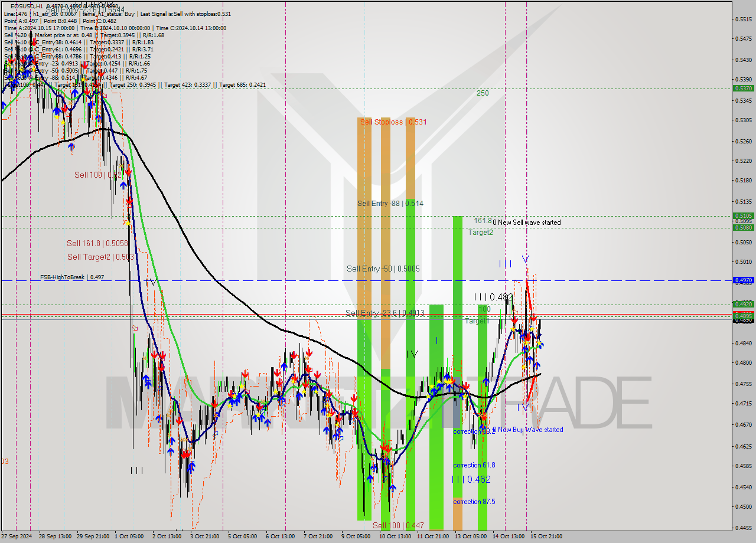Click the '5 Oct 05:00' time label
This screenshot has width=756, height=543.
[x=242, y=537]
